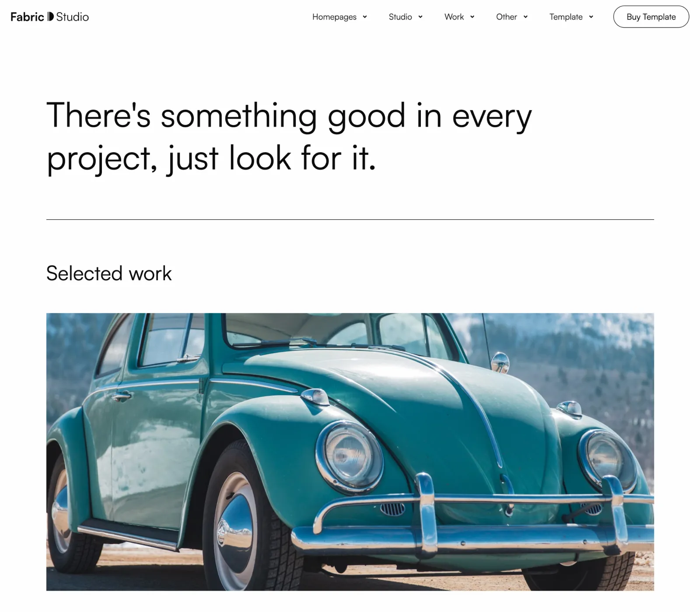Viewport: 700px width, 612px height.
Task: Open the teal Beetle car project image
Action: tap(350, 452)
